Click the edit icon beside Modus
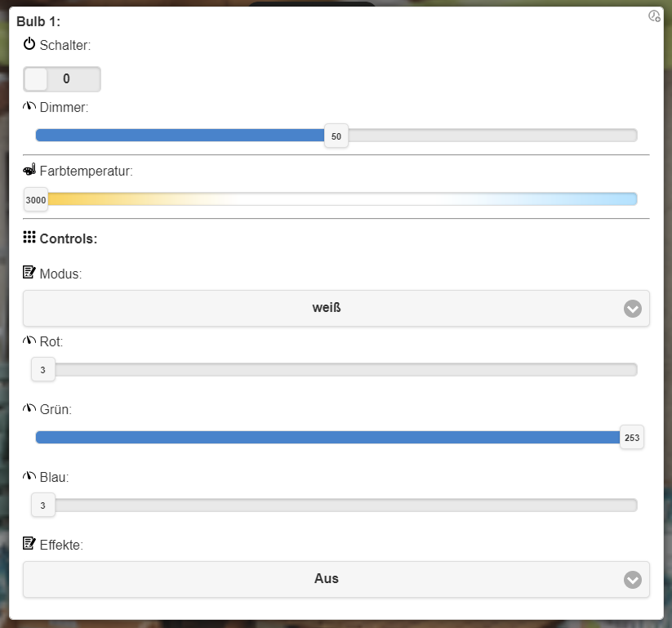 pyautogui.click(x=29, y=273)
